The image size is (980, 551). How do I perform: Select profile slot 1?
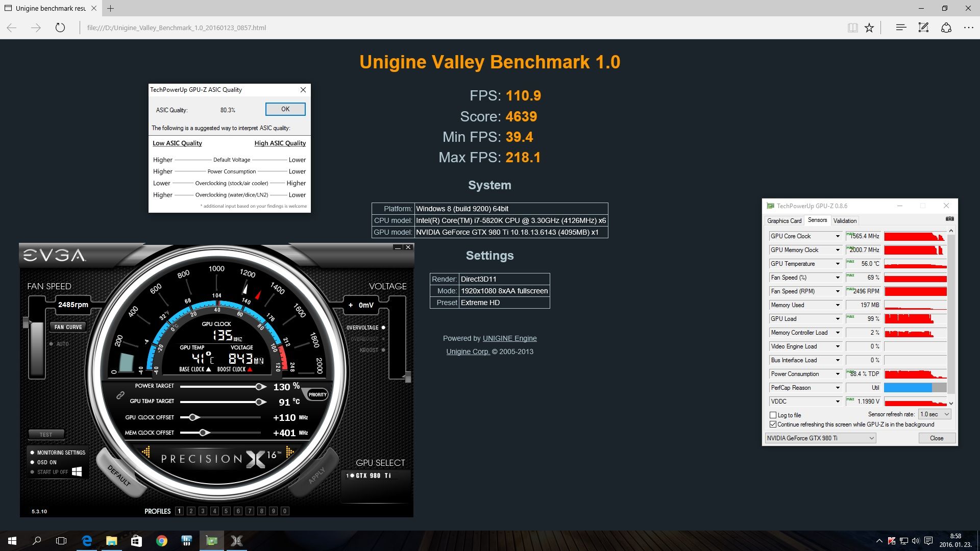[x=179, y=511]
